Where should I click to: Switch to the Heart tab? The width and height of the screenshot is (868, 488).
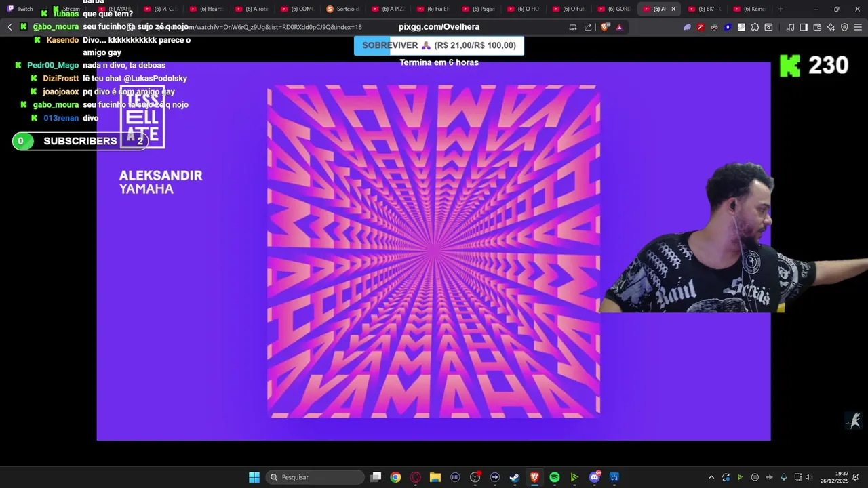point(207,9)
